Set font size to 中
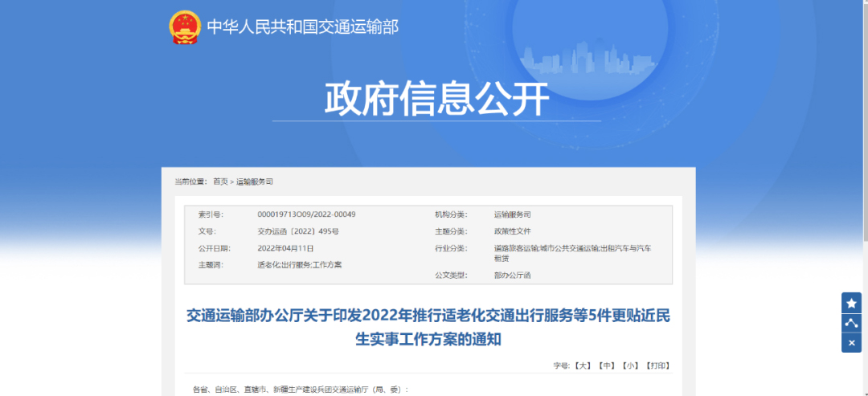The image size is (868, 396). click(606, 365)
